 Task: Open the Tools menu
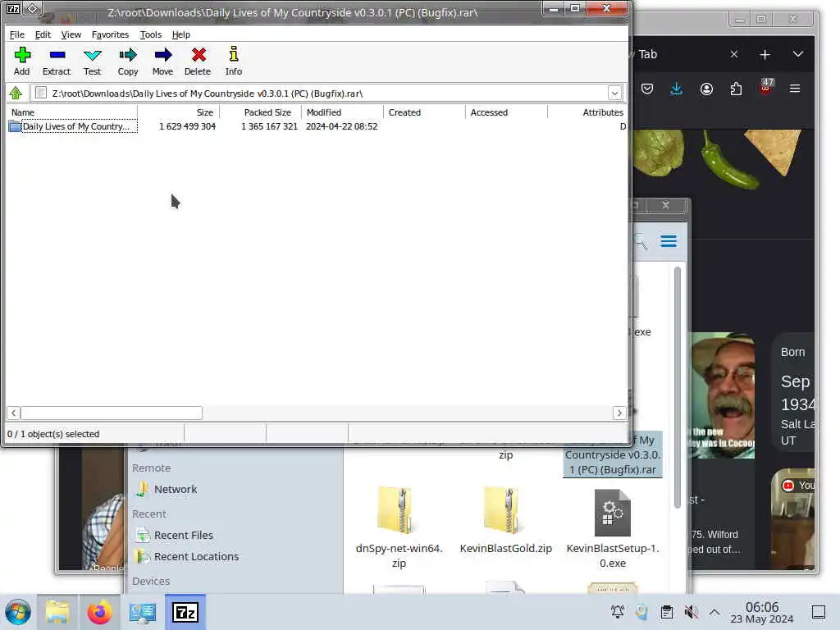[151, 34]
